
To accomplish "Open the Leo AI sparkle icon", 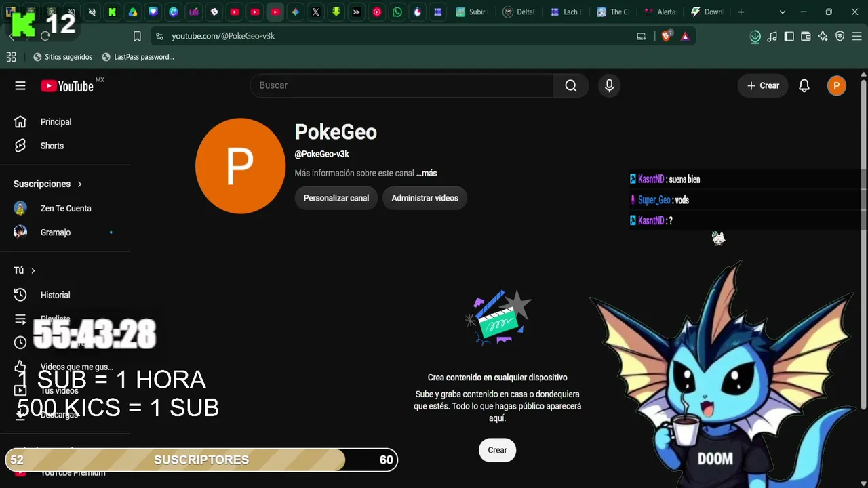I will [823, 37].
